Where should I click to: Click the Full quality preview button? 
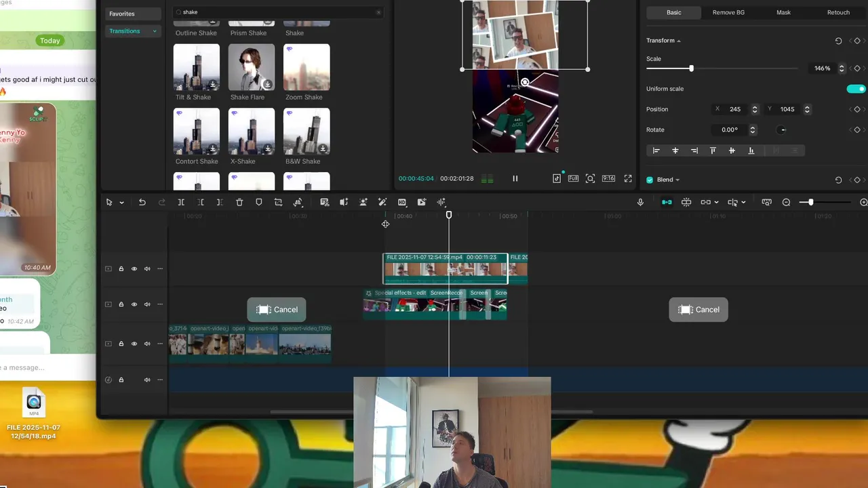573,178
